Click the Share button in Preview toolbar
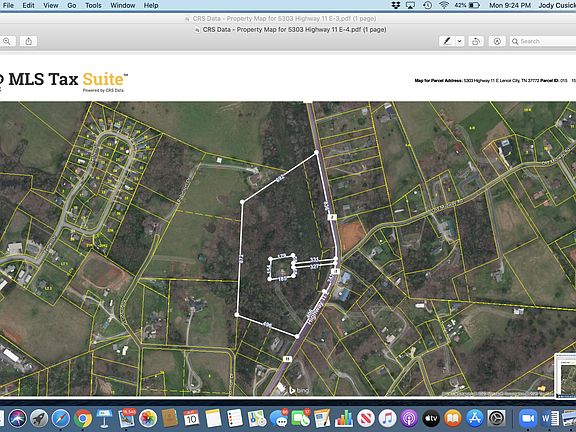576x432 pixels. [29, 41]
